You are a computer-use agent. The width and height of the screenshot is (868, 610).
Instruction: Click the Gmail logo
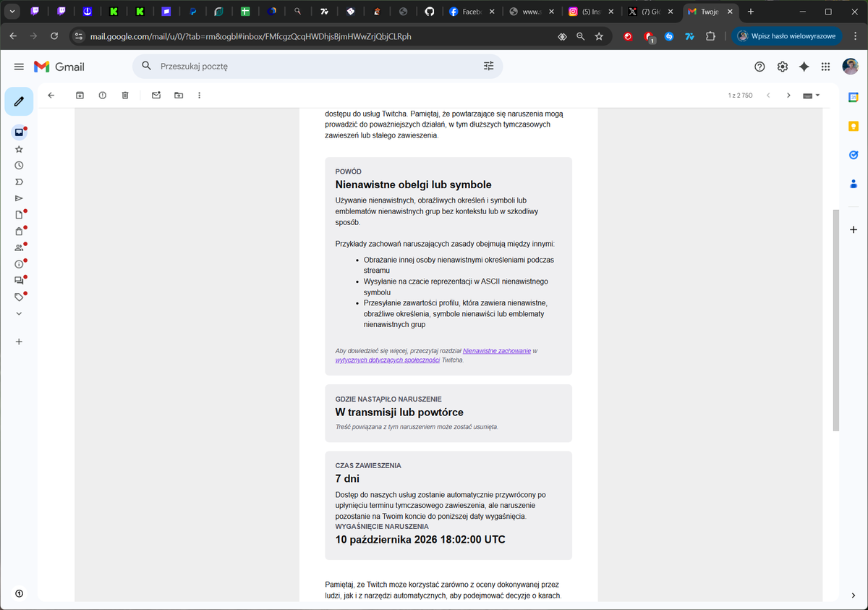point(59,67)
